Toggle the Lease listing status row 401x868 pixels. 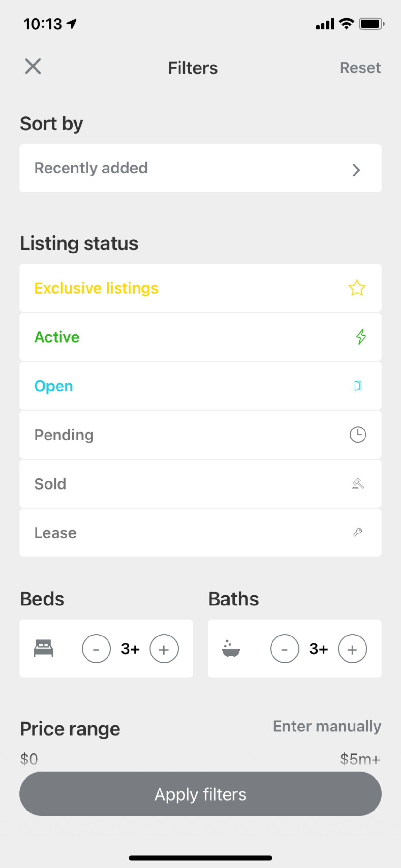200,532
